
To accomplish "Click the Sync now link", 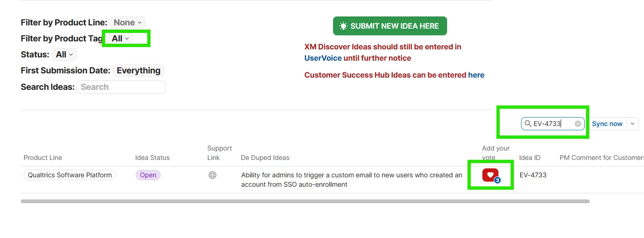I will (x=607, y=124).
